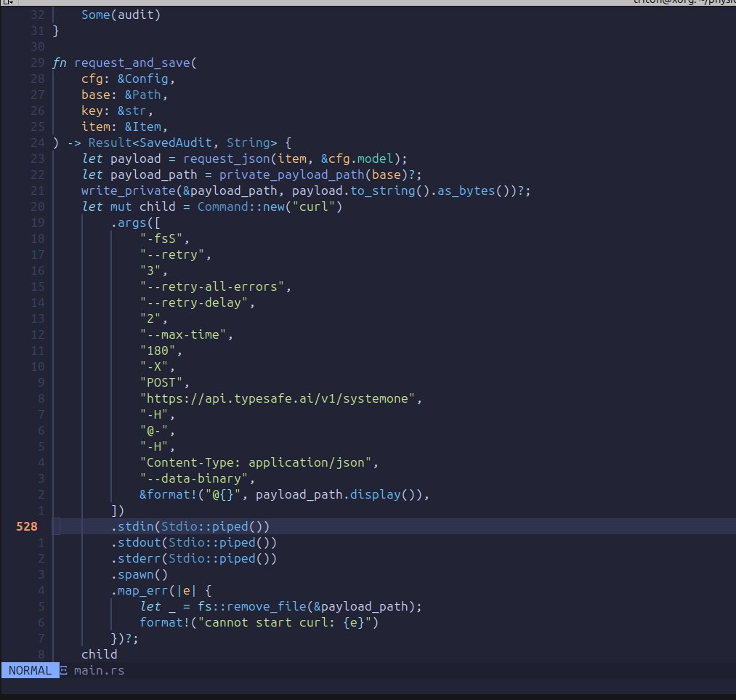Viewport: 736px width, 700px height.
Task: Click the current line number 528
Action: click(x=27, y=526)
